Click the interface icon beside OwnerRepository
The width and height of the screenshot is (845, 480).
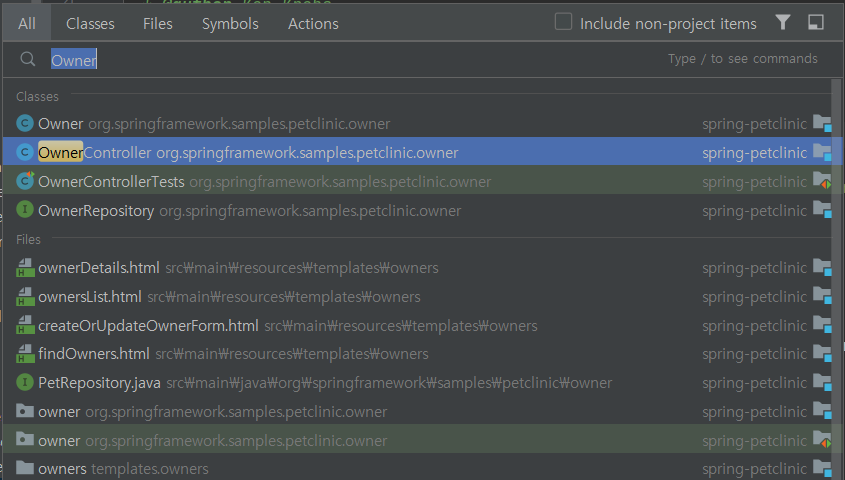(x=25, y=209)
